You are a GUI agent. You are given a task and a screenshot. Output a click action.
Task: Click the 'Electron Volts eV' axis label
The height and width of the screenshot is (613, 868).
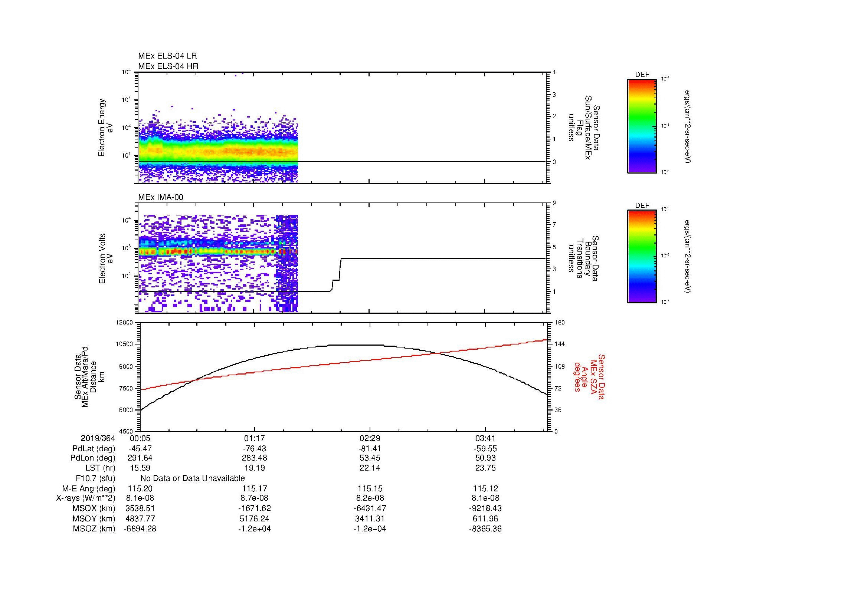105,258
